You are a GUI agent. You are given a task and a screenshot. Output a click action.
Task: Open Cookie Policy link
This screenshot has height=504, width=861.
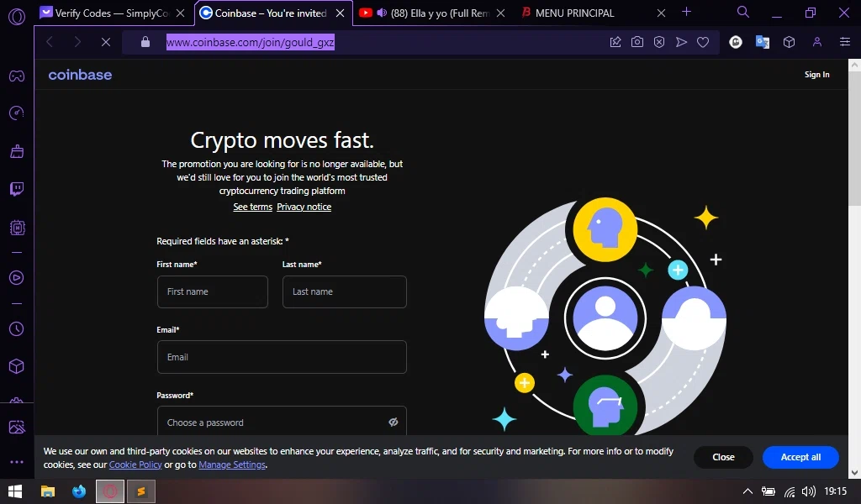click(135, 465)
